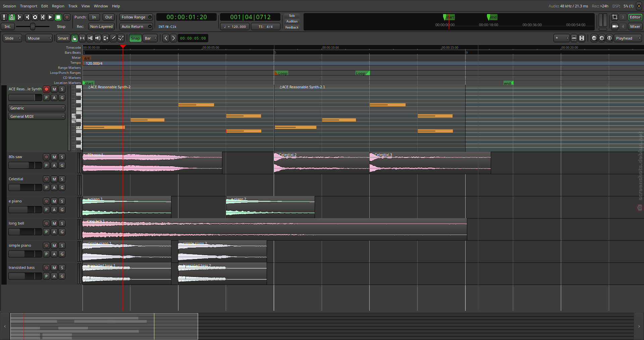Mute the long bell track
The image size is (644, 340).
click(54, 224)
